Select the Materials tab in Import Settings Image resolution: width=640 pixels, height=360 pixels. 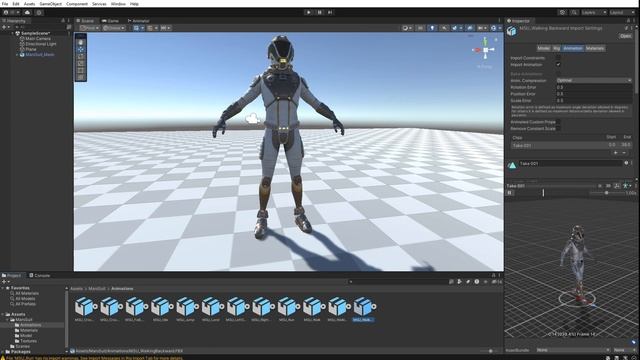pyautogui.click(x=595, y=48)
